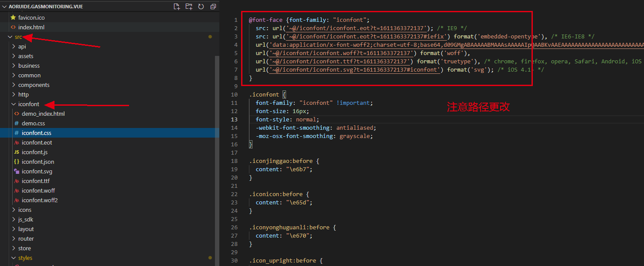Collapse the iconfont folder chevron
644x266 pixels.
pyautogui.click(x=13, y=104)
